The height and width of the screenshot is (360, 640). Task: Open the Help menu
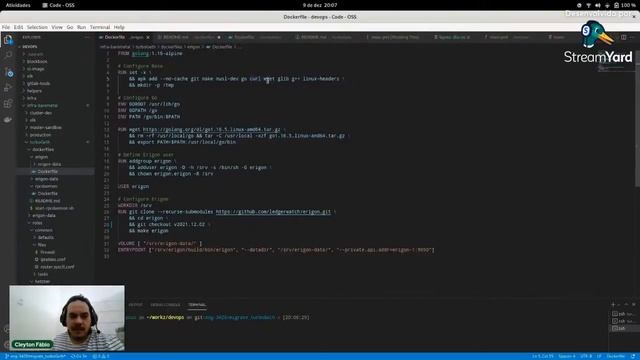[x=119, y=27]
